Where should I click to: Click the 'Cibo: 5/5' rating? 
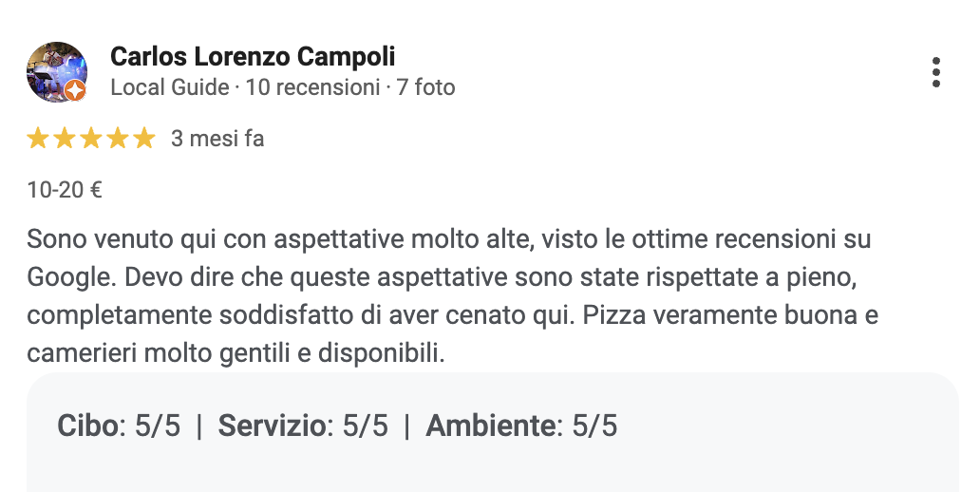[119, 426]
